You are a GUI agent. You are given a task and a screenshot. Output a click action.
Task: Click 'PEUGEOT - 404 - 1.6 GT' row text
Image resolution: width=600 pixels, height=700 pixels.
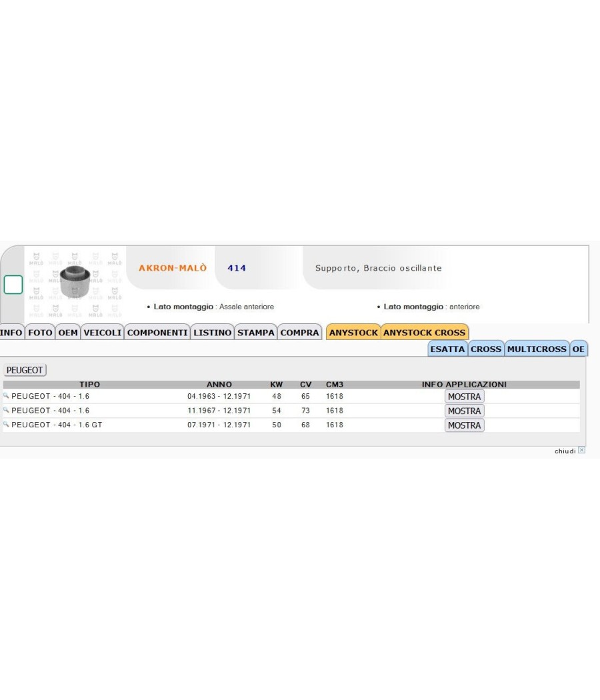(x=57, y=425)
